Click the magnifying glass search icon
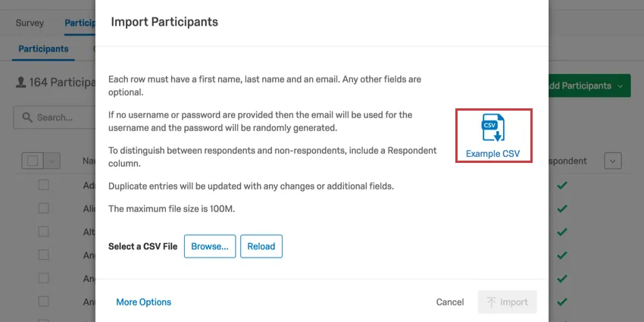This screenshot has width=644, height=322. (27, 117)
